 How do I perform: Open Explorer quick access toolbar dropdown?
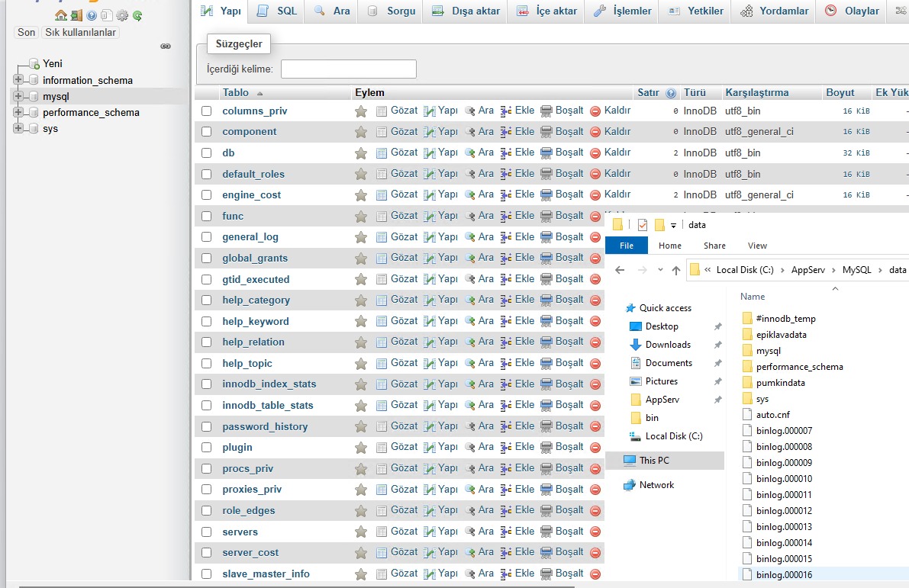coord(673,225)
